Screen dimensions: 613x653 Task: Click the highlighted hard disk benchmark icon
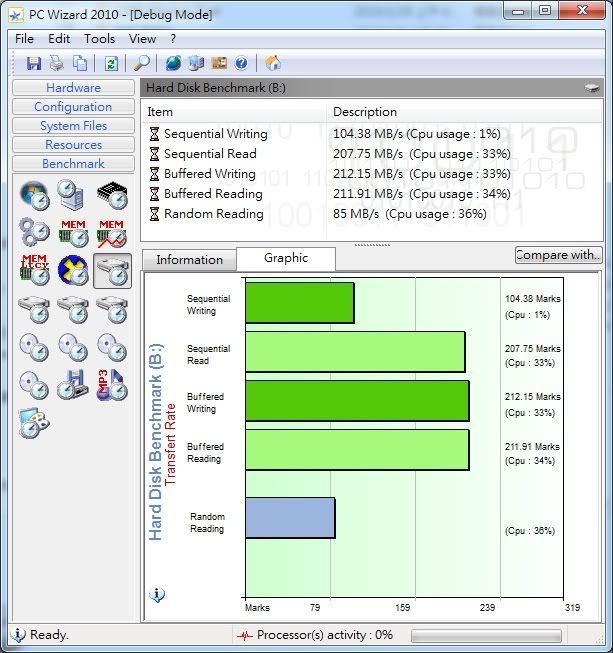[112, 271]
